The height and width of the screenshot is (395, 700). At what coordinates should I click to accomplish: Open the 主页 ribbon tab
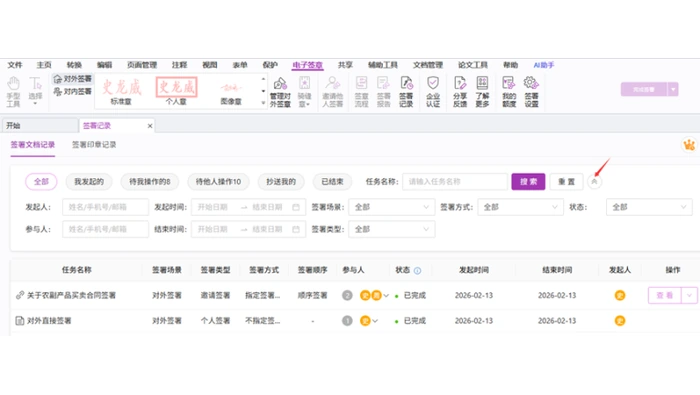pos(44,65)
